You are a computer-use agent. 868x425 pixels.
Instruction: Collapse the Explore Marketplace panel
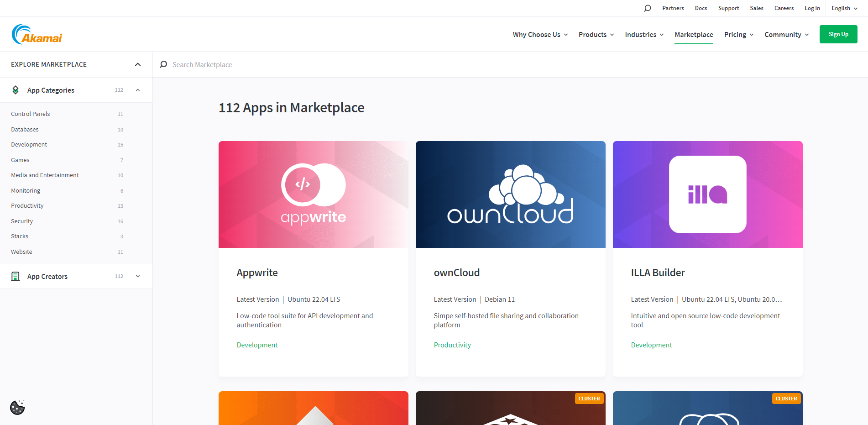point(138,64)
